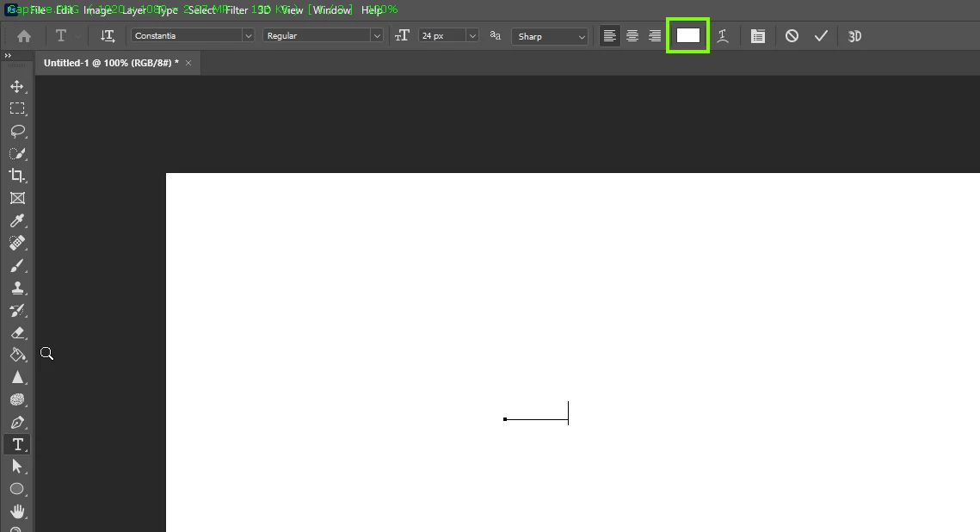Open the Help menu
The image size is (980, 532).
coord(371,10)
